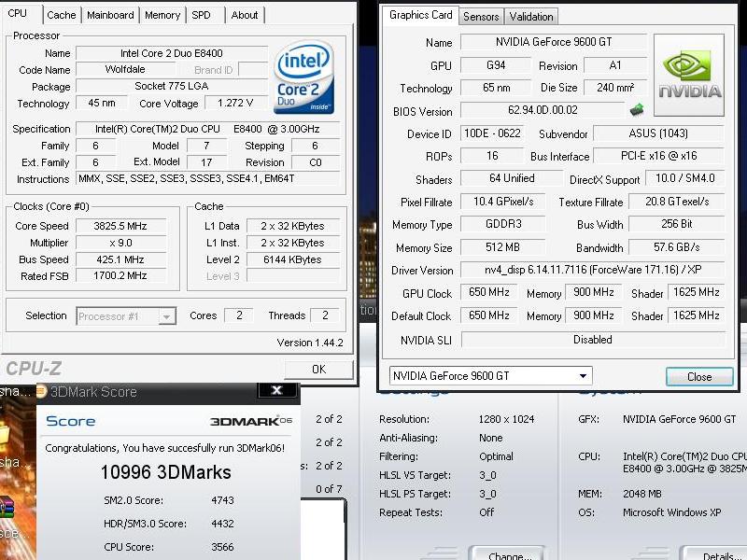
Task: Select the SPD tab
Action: tap(202, 15)
